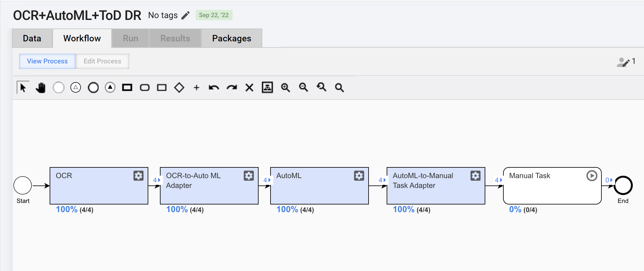Screen dimensions: 644x271
Task: Open settings gear on OCR-to-Auto ML Adapter
Action: pyautogui.click(x=249, y=176)
